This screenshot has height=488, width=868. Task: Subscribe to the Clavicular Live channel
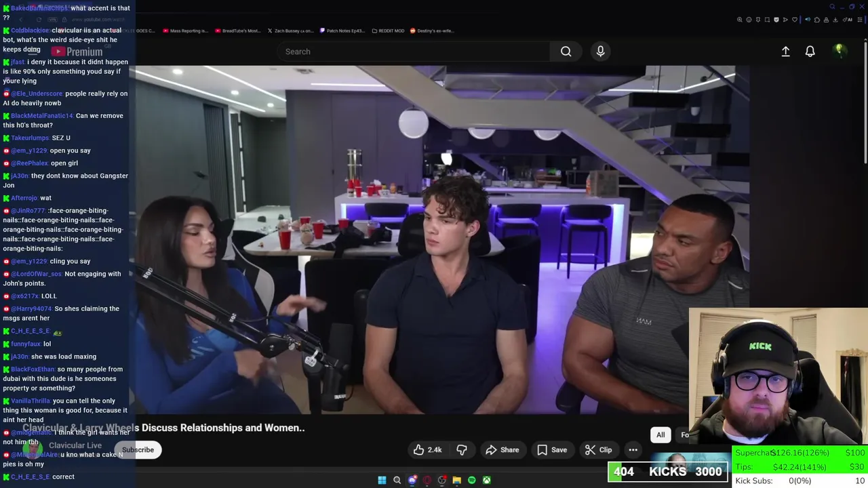(138, 449)
